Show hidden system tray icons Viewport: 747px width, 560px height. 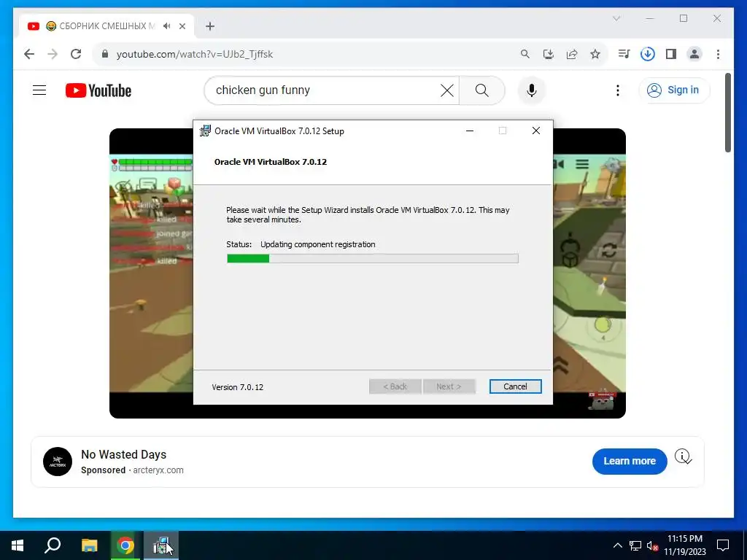coord(617,545)
